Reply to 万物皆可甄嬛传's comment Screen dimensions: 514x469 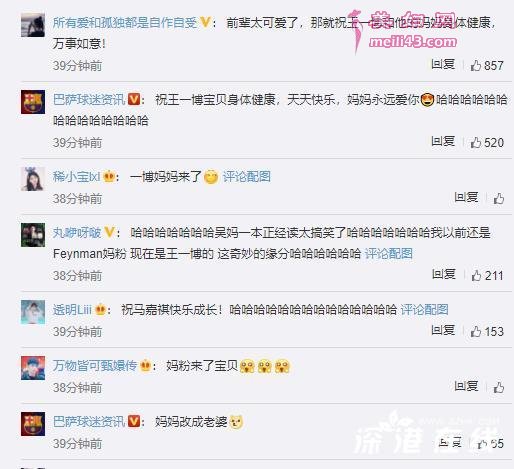tap(466, 387)
